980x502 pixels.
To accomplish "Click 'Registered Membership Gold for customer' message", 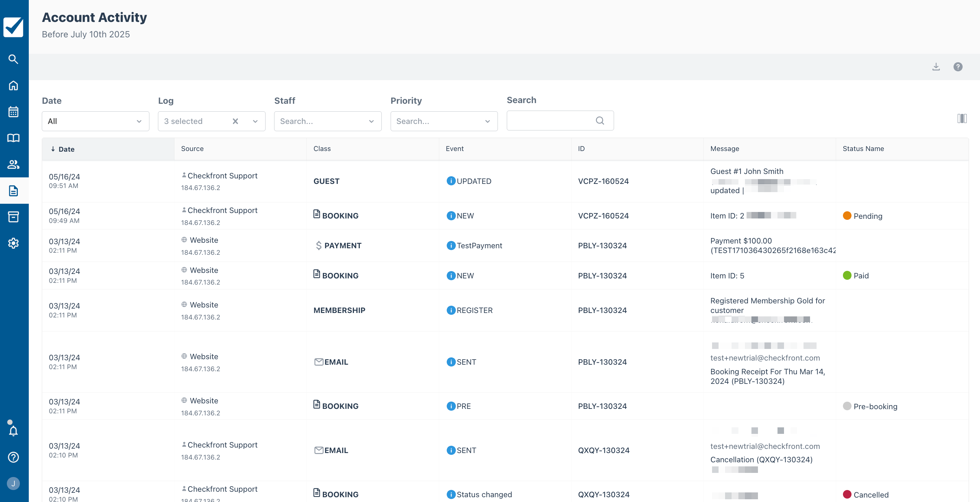I will point(768,305).
